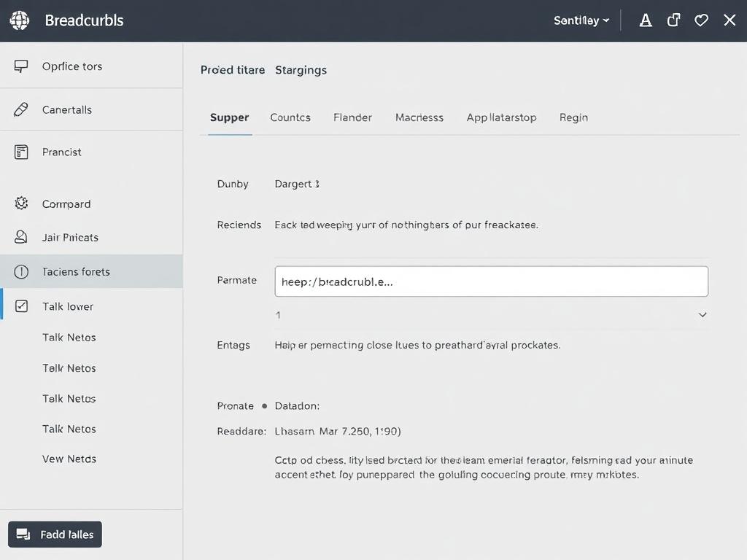Click the pencil icon beside Canertalls
747x560 pixels.
(21, 110)
